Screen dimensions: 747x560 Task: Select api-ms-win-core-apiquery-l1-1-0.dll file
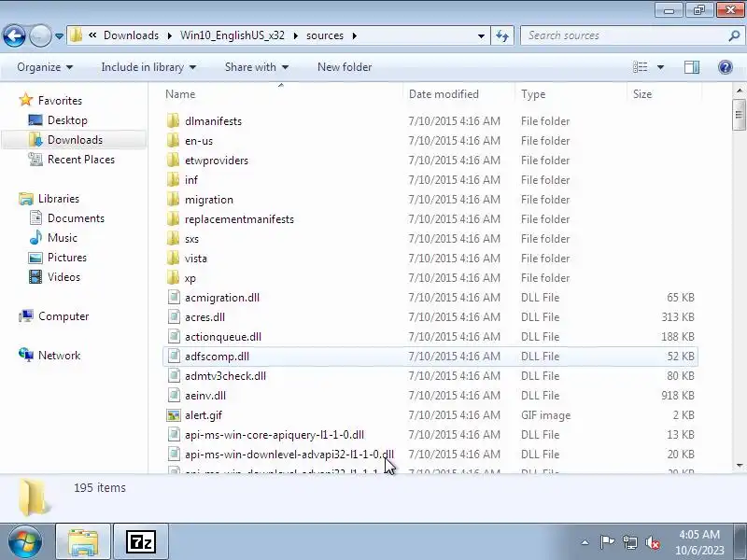coord(274,435)
